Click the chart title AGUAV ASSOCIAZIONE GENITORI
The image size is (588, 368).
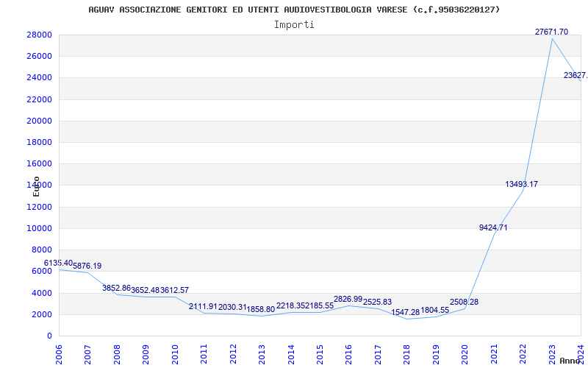pyautogui.click(x=294, y=10)
